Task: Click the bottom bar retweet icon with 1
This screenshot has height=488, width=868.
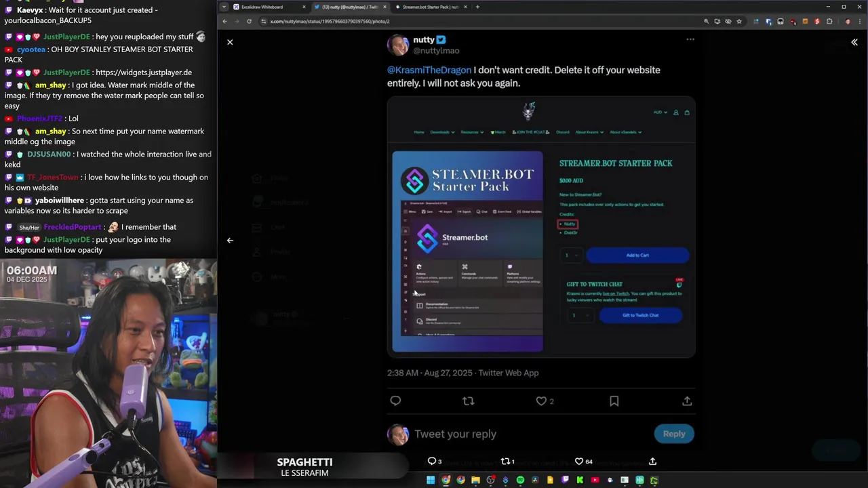Action: coord(507,462)
